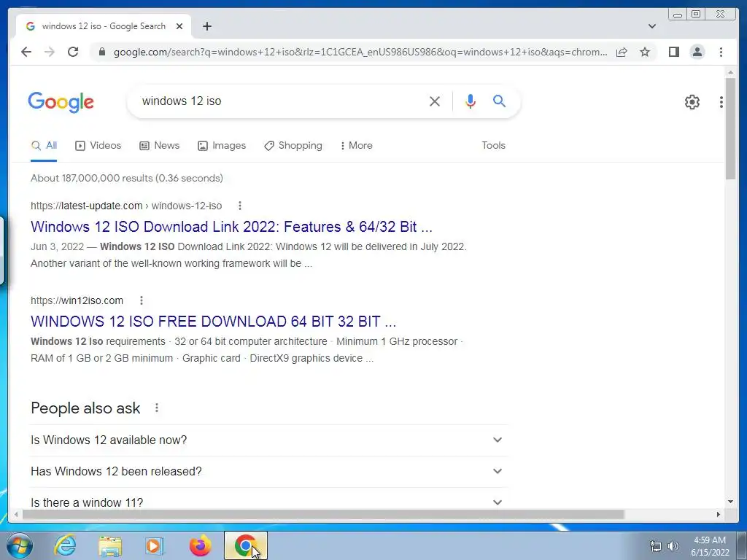This screenshot has width=747, height=560.
Task: Select the All results tab
Action: [44, 146]
